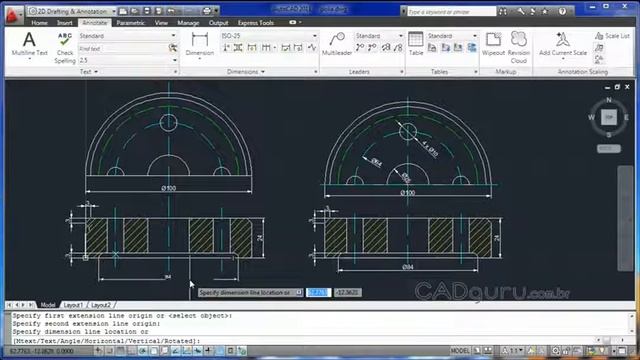Select the Model tab
The width and height of the screenshot is (640, 360).
(48, 305)
